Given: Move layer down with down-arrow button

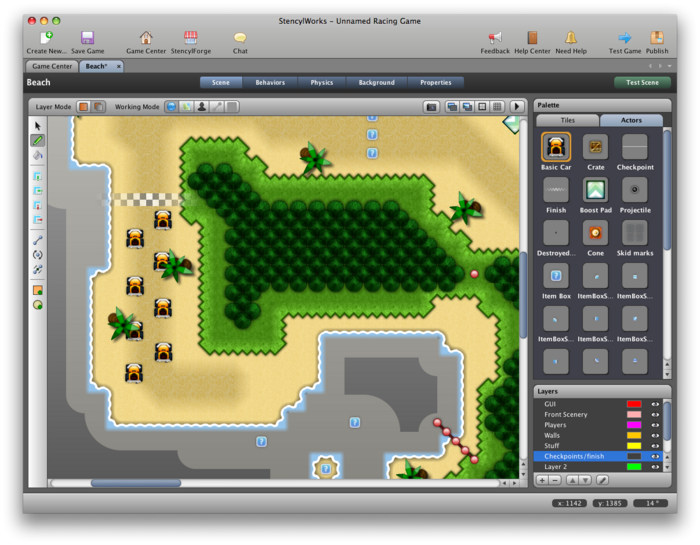Looking at the screenshot, I should pos(585,480).
